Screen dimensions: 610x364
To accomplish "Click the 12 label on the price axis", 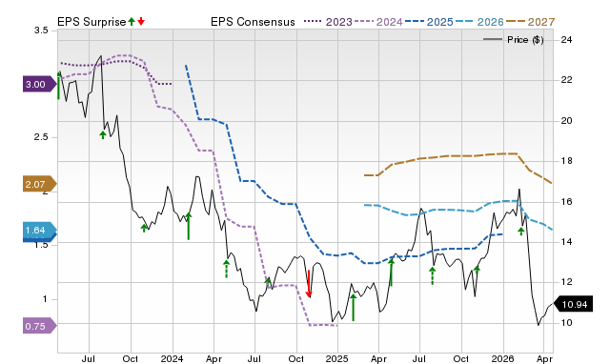I will tap(566, 282).
